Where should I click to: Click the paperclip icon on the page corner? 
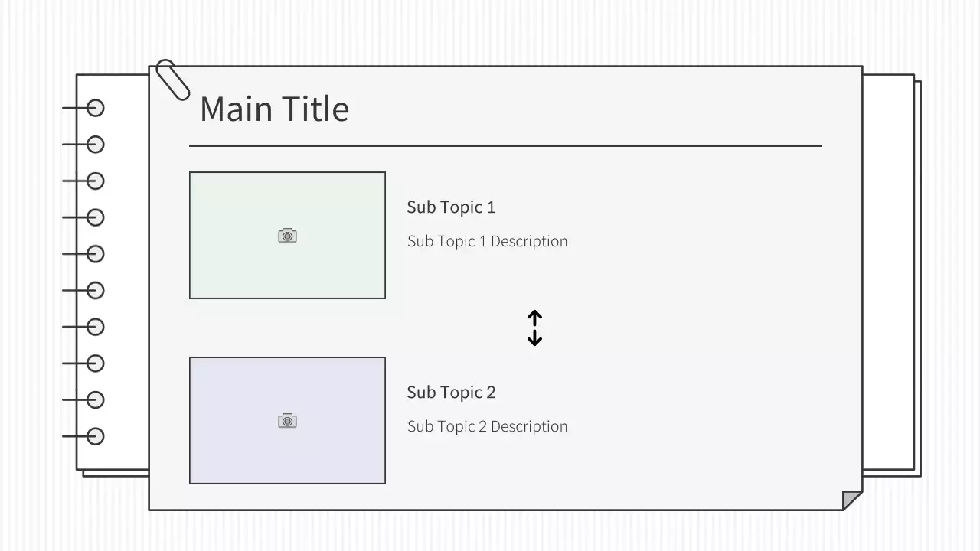[x=172, y=80]
